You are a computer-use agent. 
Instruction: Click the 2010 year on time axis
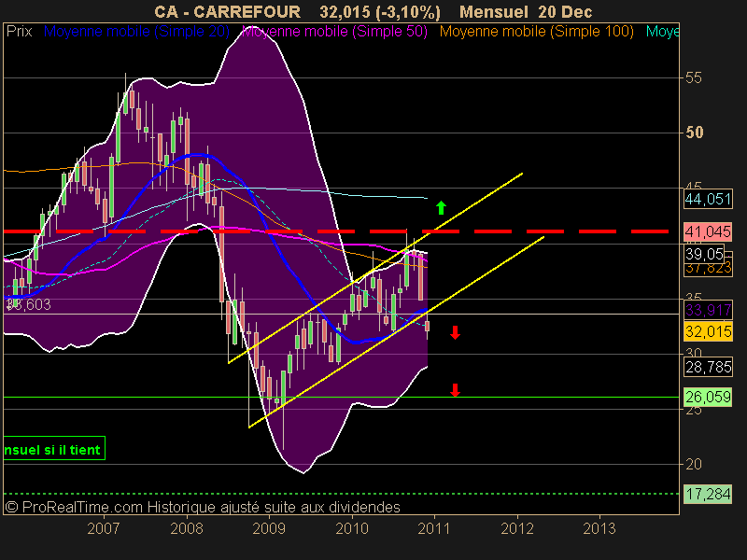tap(352, 528)
